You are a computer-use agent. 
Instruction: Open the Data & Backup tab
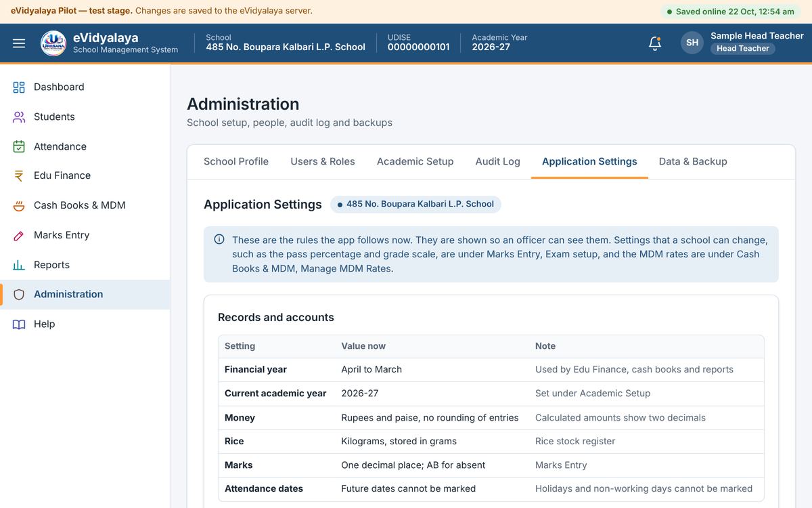tap(693, 161)
